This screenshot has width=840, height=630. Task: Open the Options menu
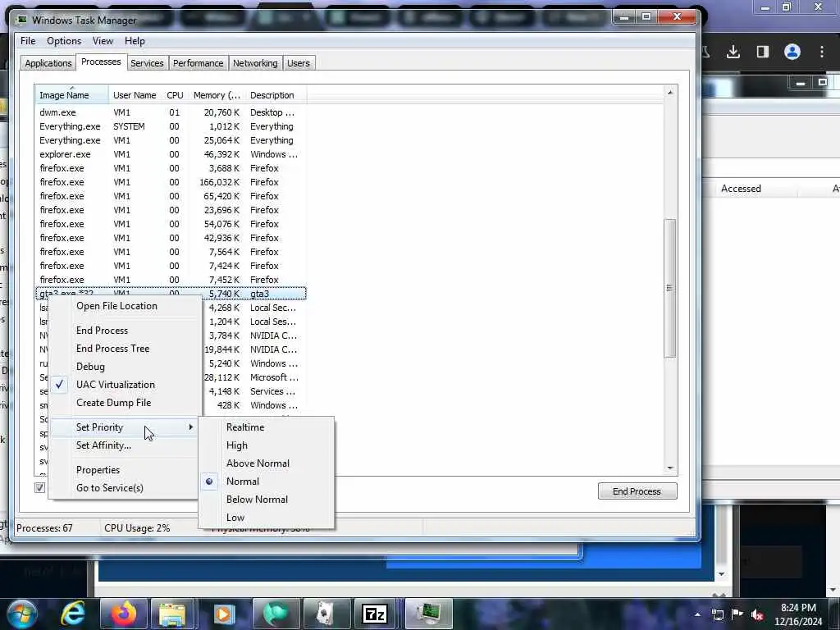click(x=64, y=41)
